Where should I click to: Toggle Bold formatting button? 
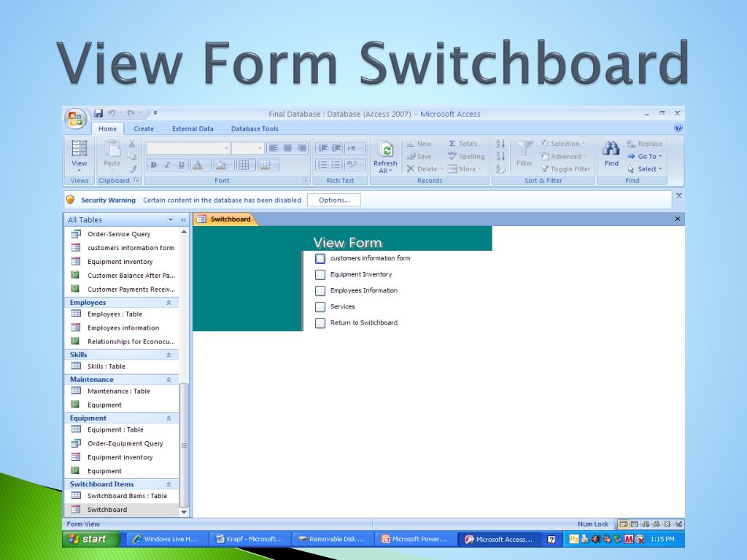[x=153, y=166]
